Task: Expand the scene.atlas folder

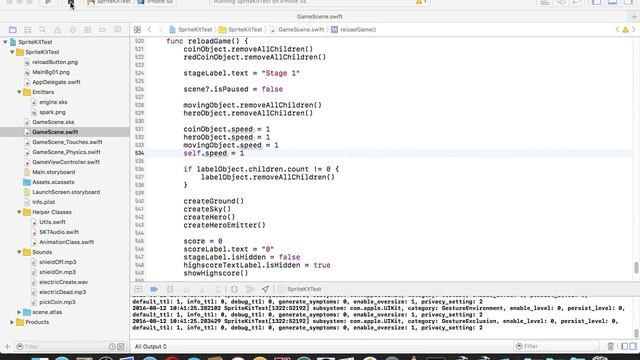Action: [19, 312]
